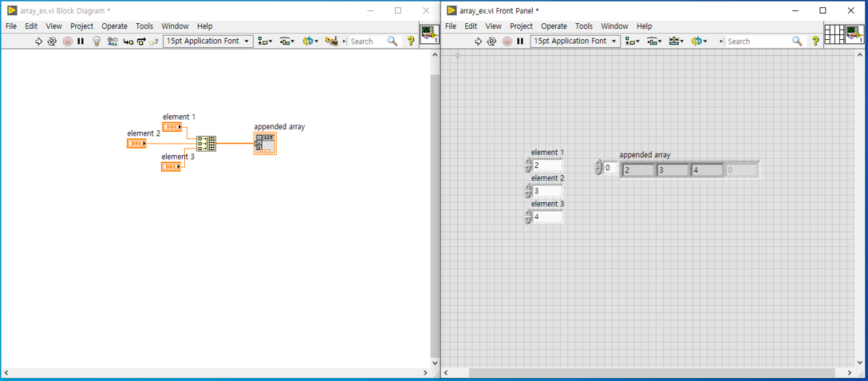Open Help menu in Front Panel window
868x381 pixels.
pyautogui.click(x=645, y=26)
